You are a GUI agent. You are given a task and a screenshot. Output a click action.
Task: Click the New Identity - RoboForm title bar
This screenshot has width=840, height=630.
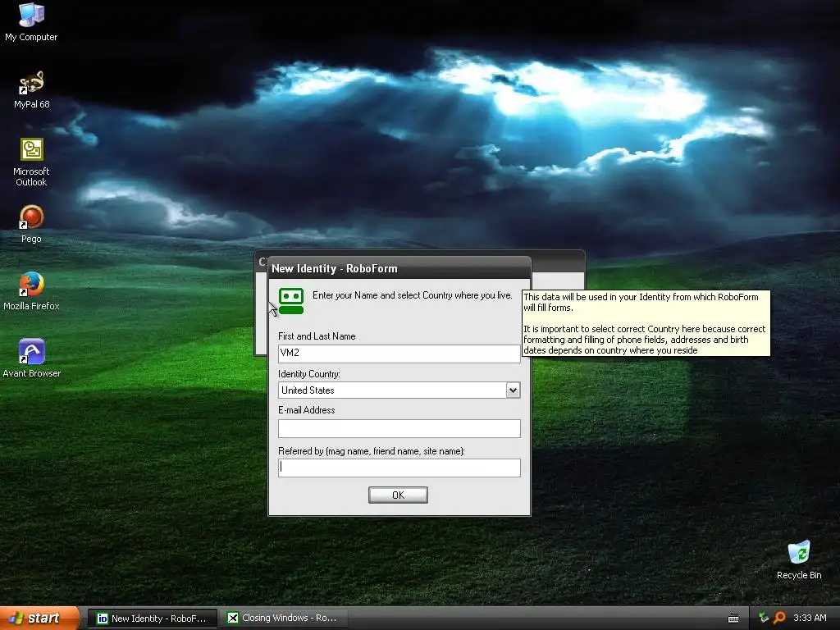coord(399,268)
